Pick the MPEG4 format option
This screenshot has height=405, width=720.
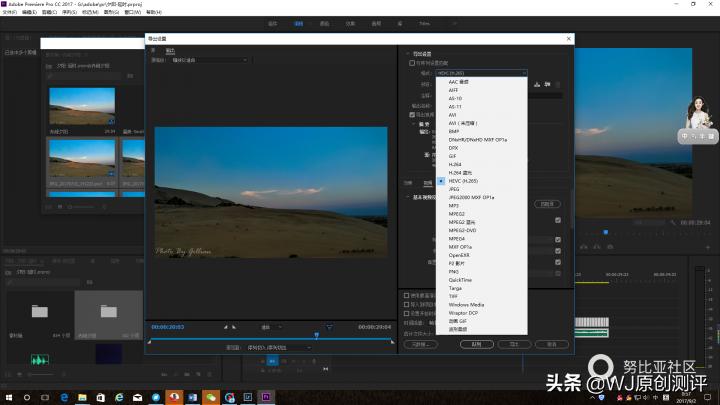pos(457,239)
